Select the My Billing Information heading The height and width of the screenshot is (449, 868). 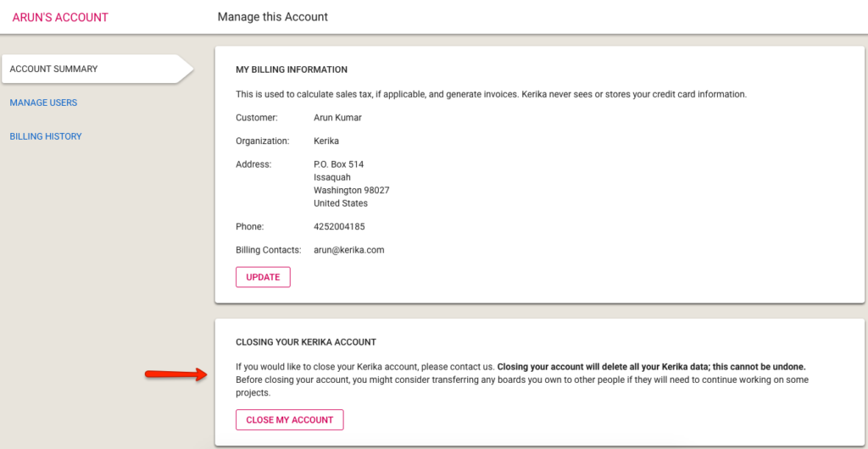(292, 69)
